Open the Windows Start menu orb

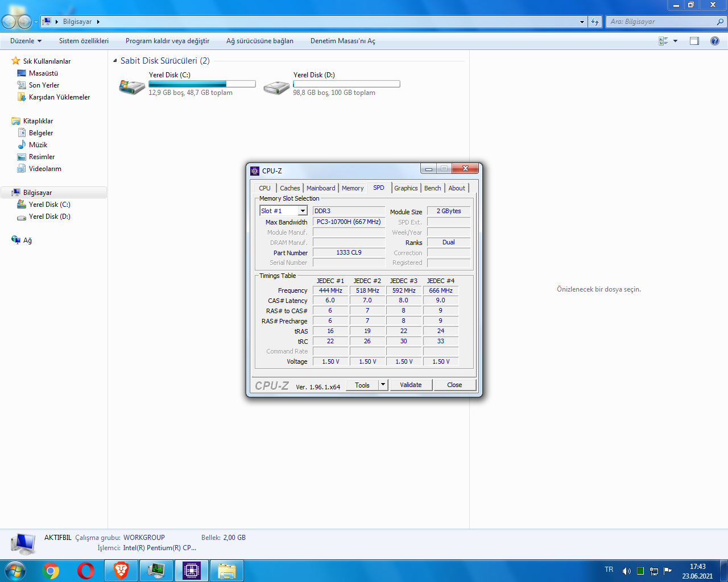(14, 571)
